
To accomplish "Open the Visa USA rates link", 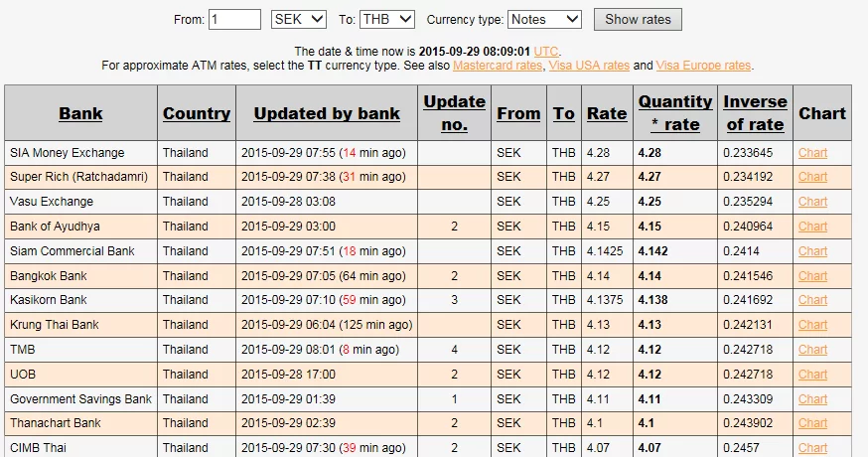I will (590, 66).
